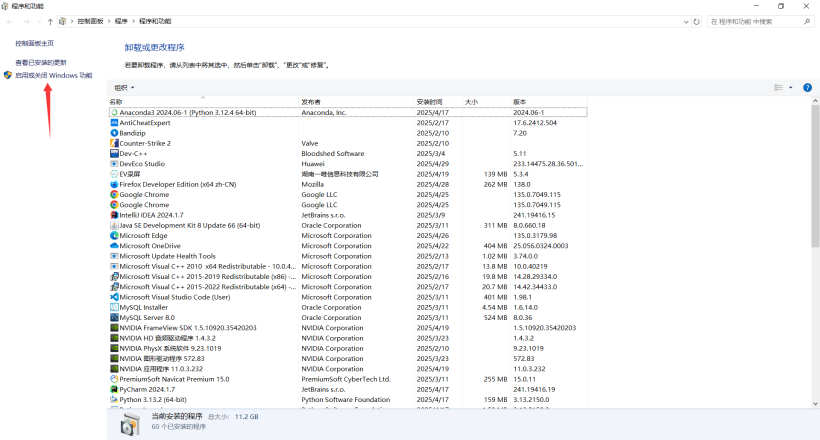The height and width of the screenshot is (440, 820).
Task: Sort by the 安装时间 column header
Action: tap(438, 101)
